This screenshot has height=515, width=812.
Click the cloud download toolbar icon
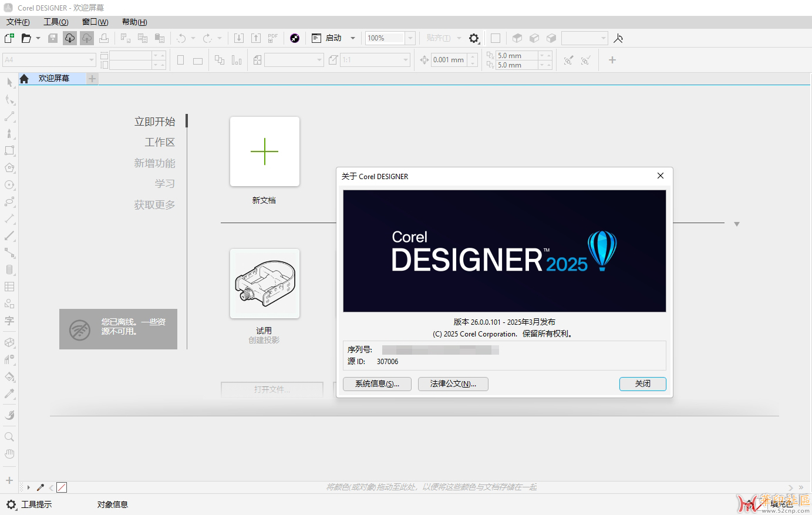(x=70, y=38)
